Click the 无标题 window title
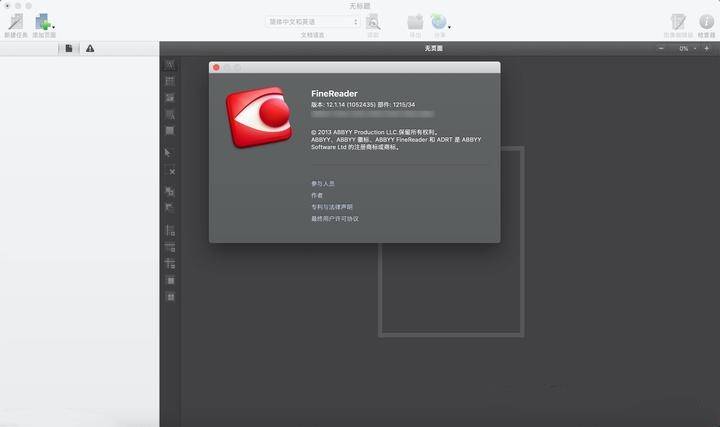Viewport: 720px width, 427px height. (360, 6)
